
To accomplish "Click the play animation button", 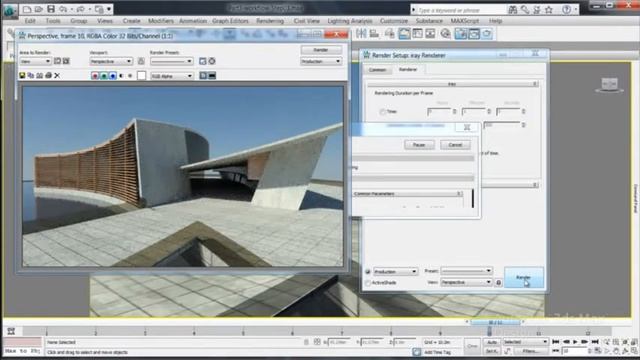I will [x=575, y=342].
